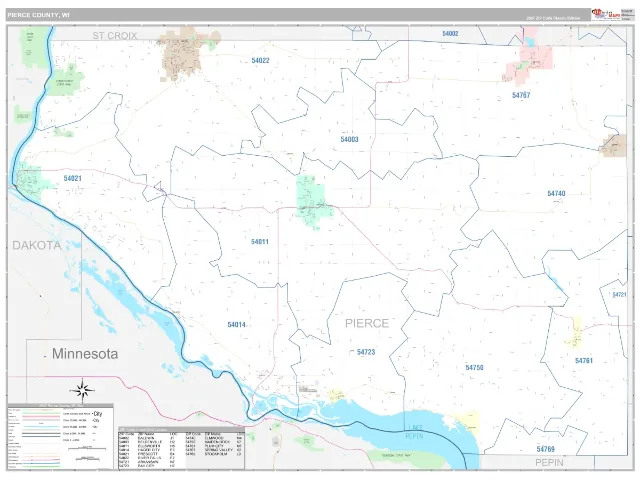Click the PEPIN county label
Image resolution: width=640 pixels, height=480 pixels.
coord(549,463)
